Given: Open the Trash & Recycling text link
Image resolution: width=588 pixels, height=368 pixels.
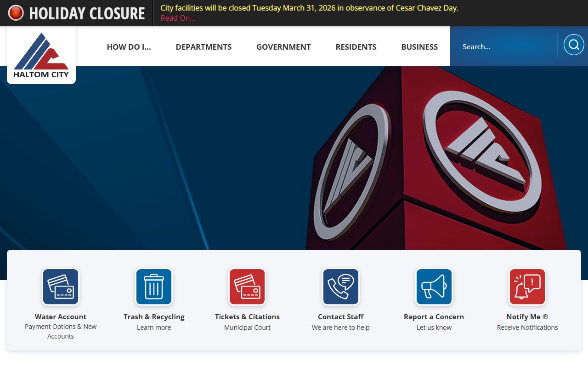Looking at the screenshot, I should point(154,316).
